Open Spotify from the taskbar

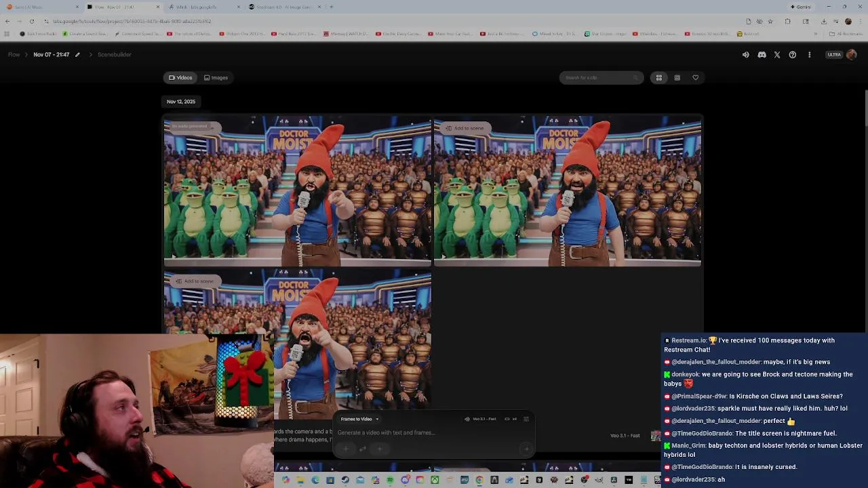click(x=390, y=481)
